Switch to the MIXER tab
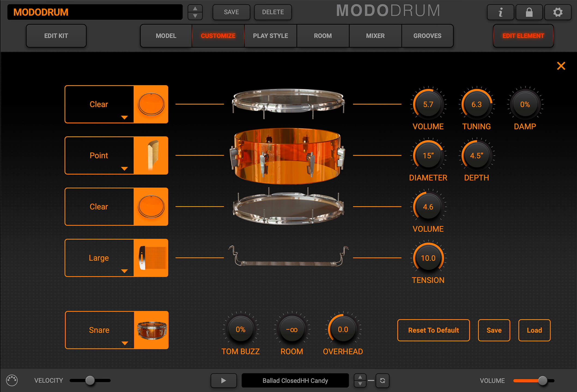The height and width of the screenshot is (392, 577). click(375, 36)
